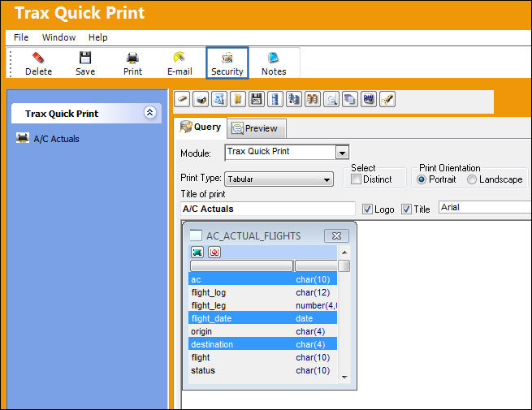
Task: Click the single blue table column icon
Action: 275,99
